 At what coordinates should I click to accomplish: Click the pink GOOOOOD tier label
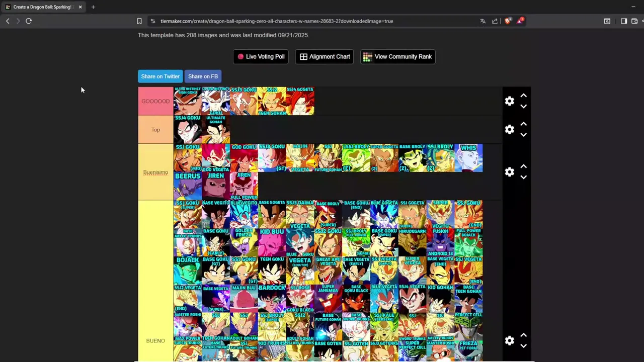(x=155, y=101)
